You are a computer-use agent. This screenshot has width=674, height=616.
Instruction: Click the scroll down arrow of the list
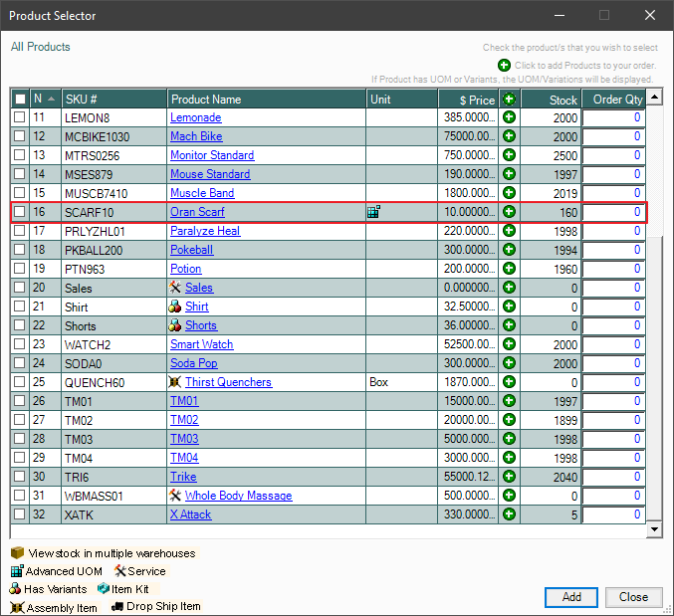tap(655, 530)
